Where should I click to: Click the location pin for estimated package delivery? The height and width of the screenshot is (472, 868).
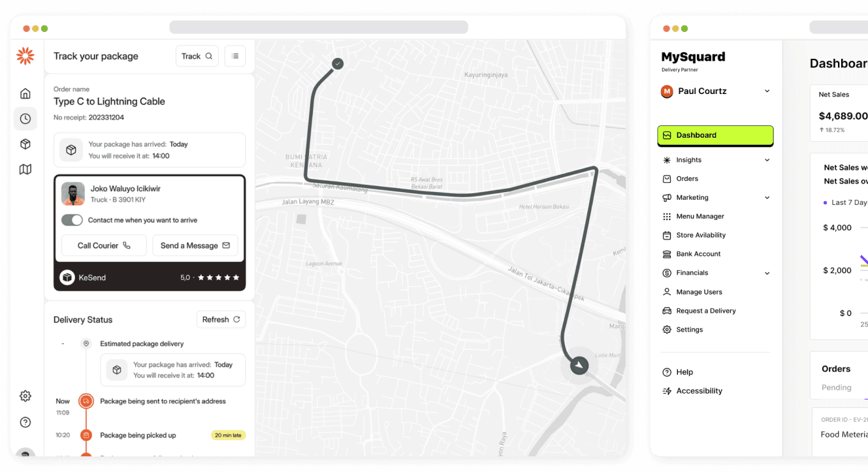(86, 343)
